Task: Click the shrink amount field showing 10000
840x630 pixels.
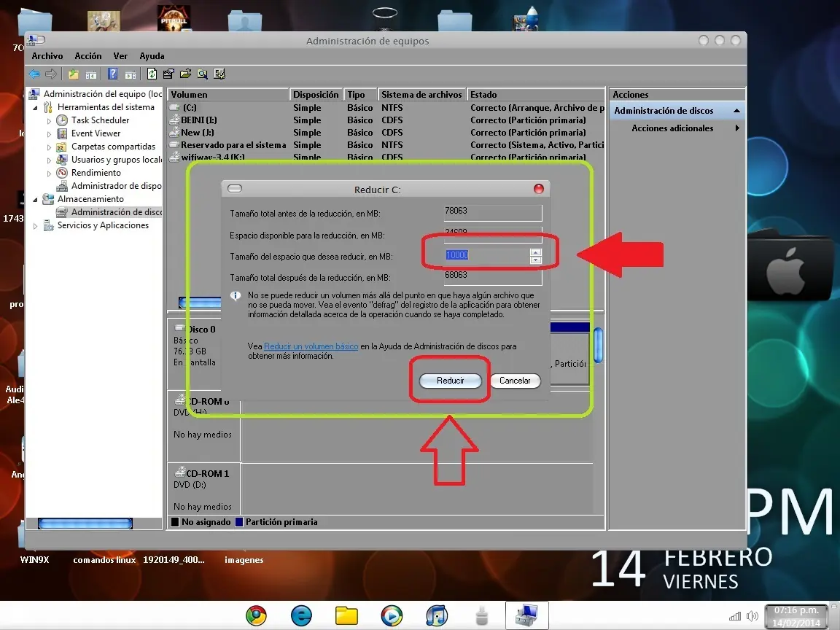Action: click(x=486, y=255)
